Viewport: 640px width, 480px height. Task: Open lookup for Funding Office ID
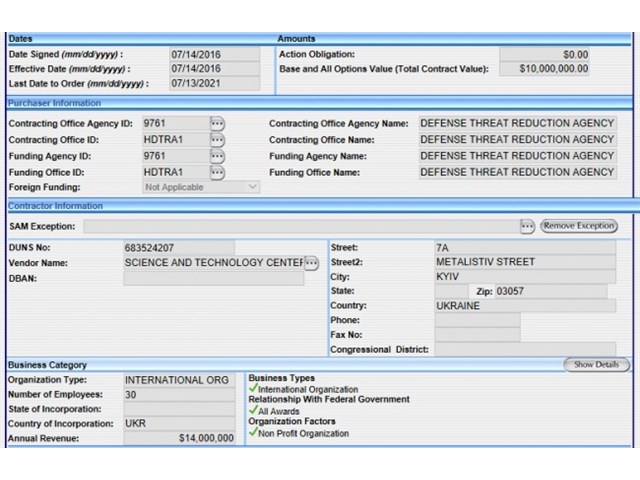pyautogui.click(x=217, y=173)
